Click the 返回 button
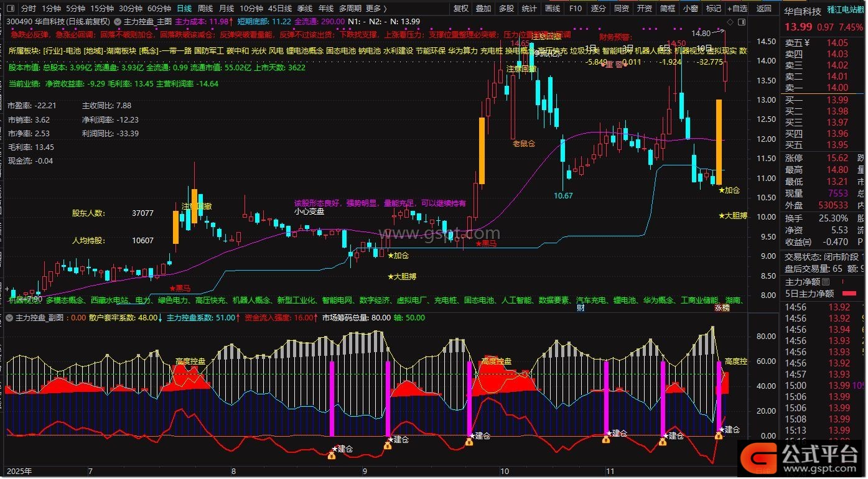Viewport: 868px width, 479px height. coord(764,9)
